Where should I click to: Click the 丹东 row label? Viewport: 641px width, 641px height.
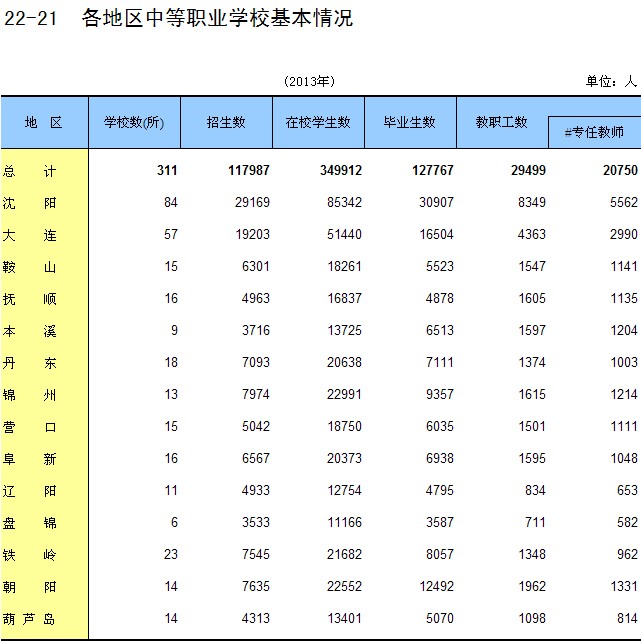29,363
